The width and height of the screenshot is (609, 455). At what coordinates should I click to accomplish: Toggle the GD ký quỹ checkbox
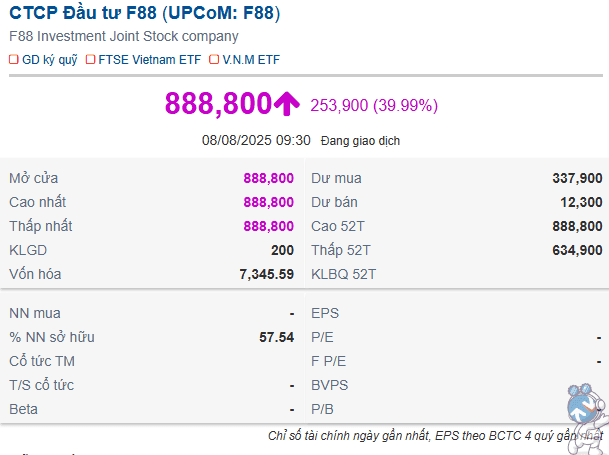tap(13, 59)
